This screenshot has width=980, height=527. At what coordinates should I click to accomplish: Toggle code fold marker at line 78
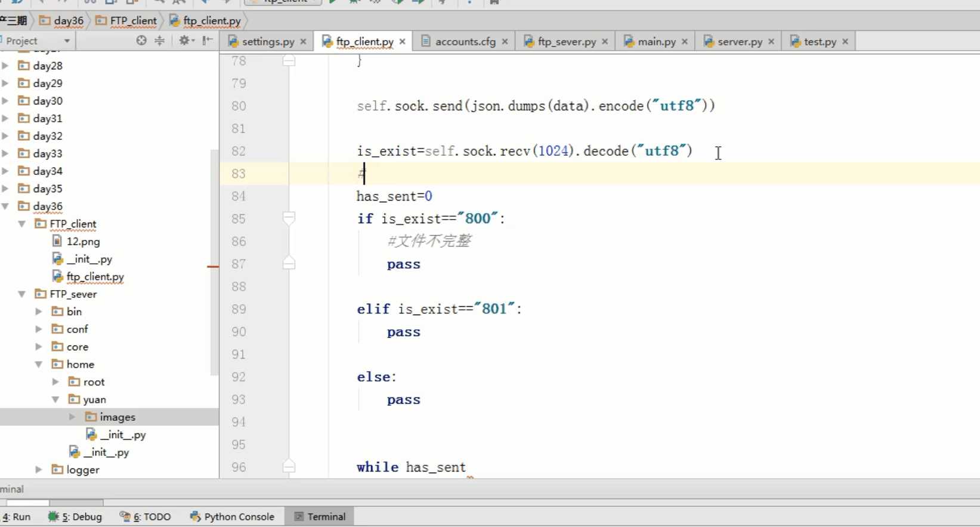click(x=289, y=60)
